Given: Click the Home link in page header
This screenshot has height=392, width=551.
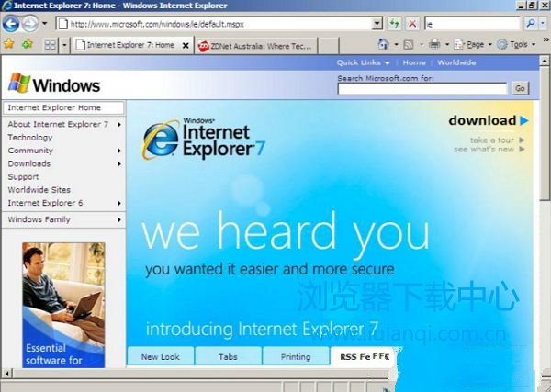Looking at the screenshot, I should 414,62.
